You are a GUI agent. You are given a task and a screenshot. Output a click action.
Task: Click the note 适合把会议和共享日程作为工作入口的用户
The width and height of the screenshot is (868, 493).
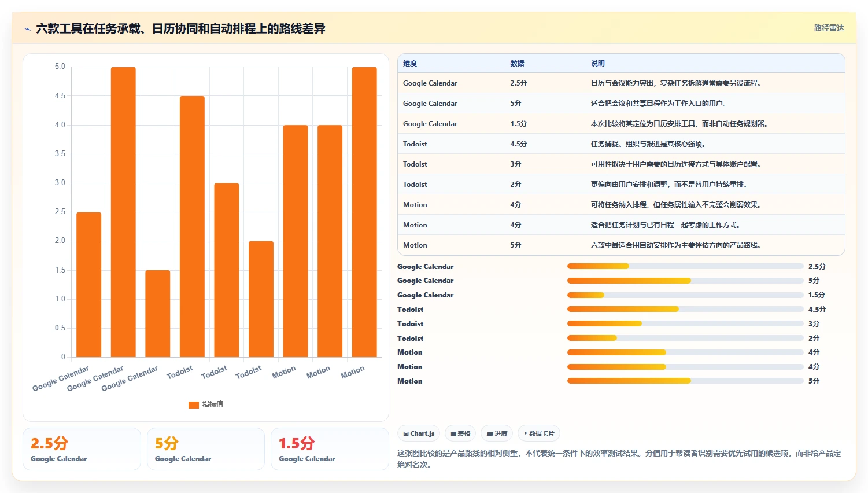(x=659, y=104)
